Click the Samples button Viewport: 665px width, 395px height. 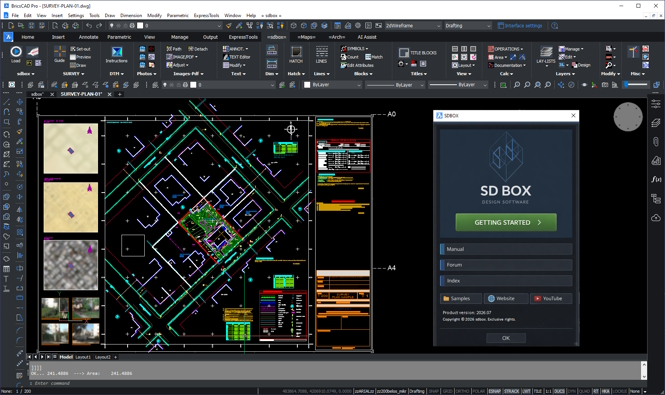(461, 298)
